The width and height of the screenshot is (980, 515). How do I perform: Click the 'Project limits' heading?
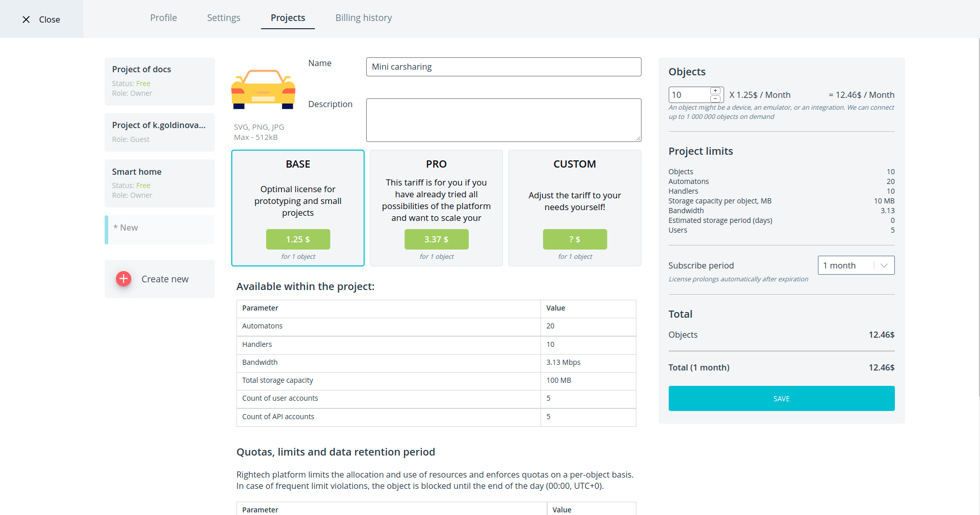(701, 151)
